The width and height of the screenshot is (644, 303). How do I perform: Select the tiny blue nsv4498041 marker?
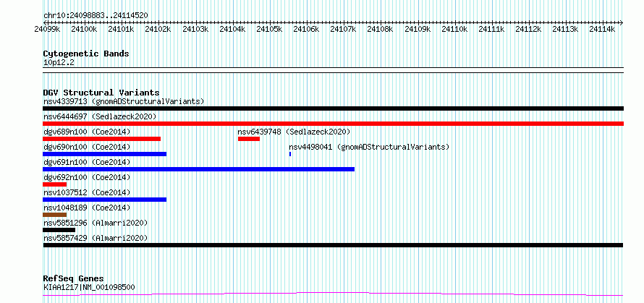click(x=290, y=154)
